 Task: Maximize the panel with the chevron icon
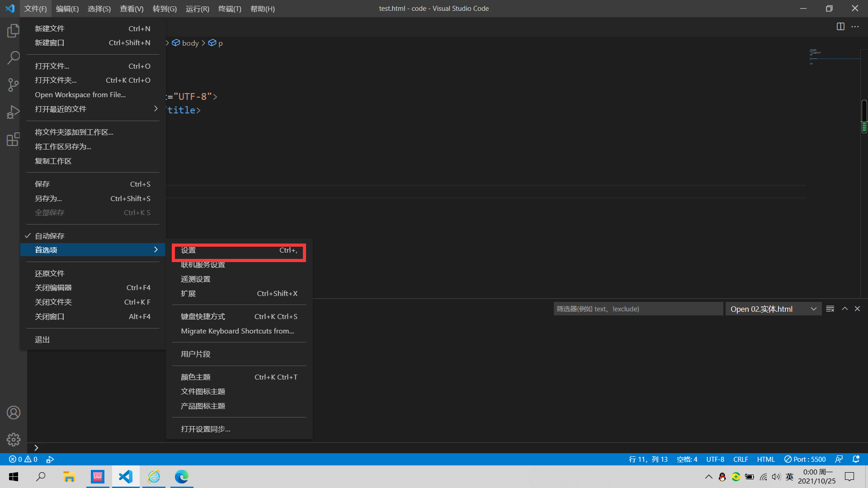[x=844, y=309]
